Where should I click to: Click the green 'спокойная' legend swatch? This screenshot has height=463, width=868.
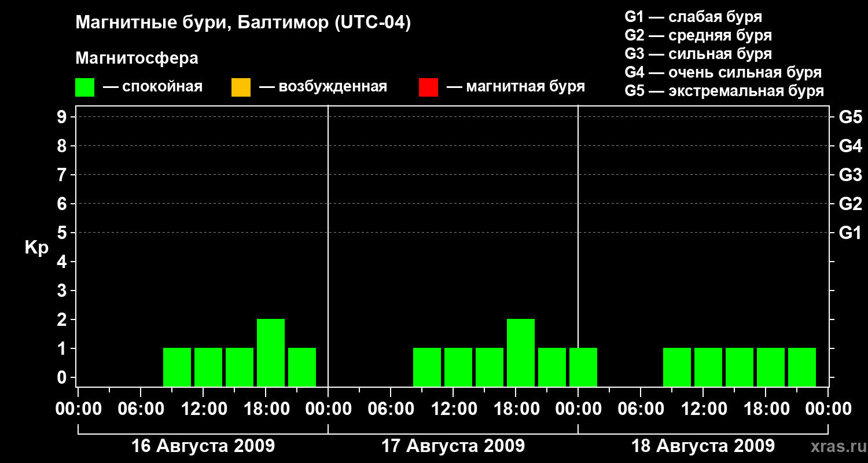pyautogui.click(x=84, y=87)
